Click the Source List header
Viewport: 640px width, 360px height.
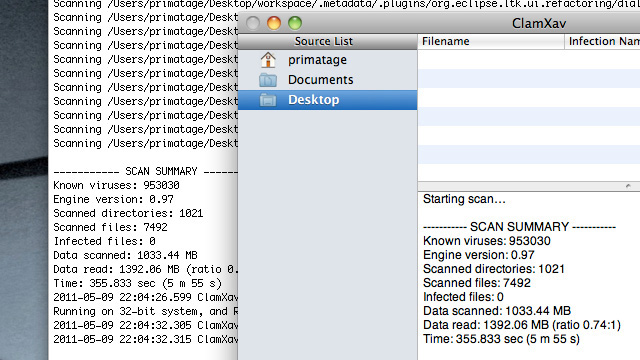(x=327, y=41)
